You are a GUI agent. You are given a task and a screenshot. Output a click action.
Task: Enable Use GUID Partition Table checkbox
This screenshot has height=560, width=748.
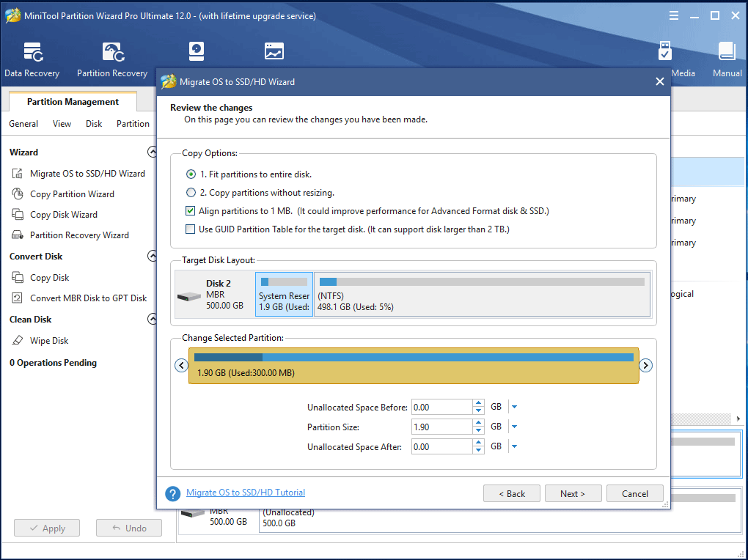coord(191,229)
